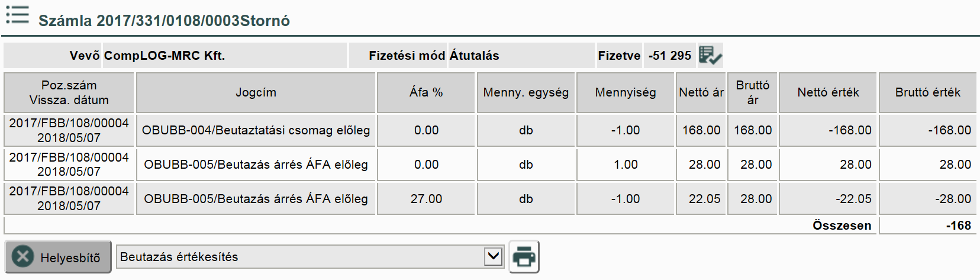Screen dimensions: 980x280
Task: Click the printer icon
Action: click(524, 257)
